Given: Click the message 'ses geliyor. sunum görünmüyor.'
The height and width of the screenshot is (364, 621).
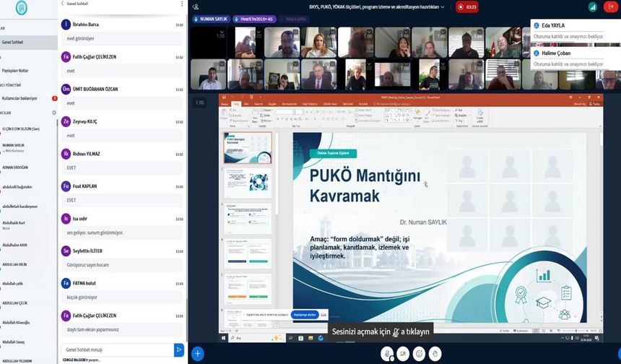Looking at the screenshot, I should click(95, 233).
